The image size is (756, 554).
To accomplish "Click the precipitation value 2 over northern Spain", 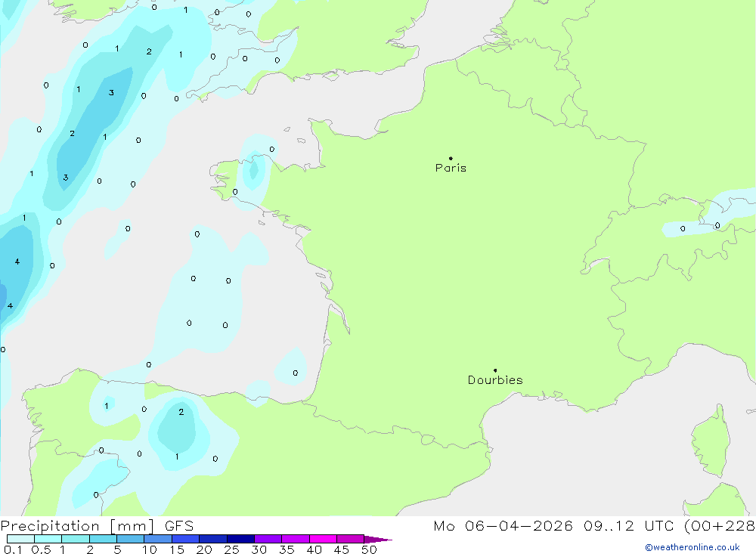I will 181,412.
